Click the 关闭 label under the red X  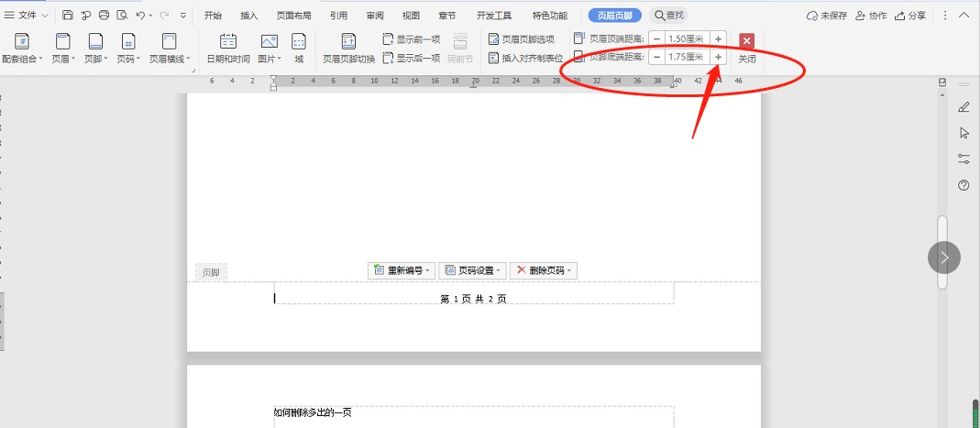747,60
